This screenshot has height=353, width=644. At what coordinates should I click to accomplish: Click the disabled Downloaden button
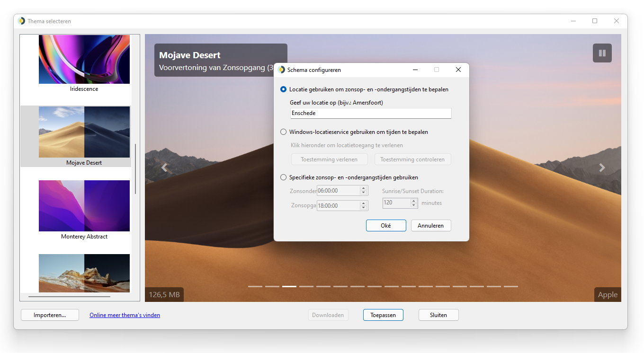pyautogui.click(x=328, y=315)
